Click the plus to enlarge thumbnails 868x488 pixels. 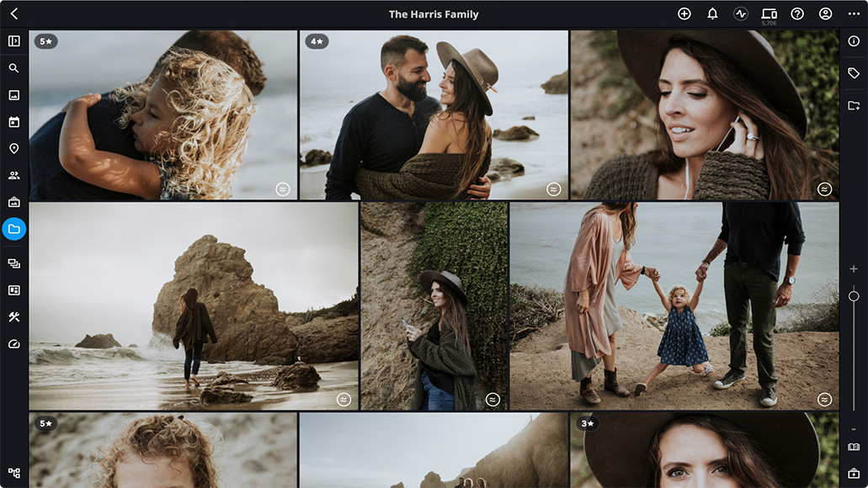pyautogui.click(x=854, y=269)
